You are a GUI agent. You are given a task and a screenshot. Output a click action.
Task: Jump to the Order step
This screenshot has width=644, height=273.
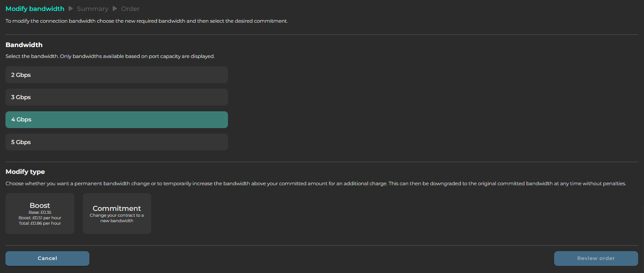tap(130, 9)
